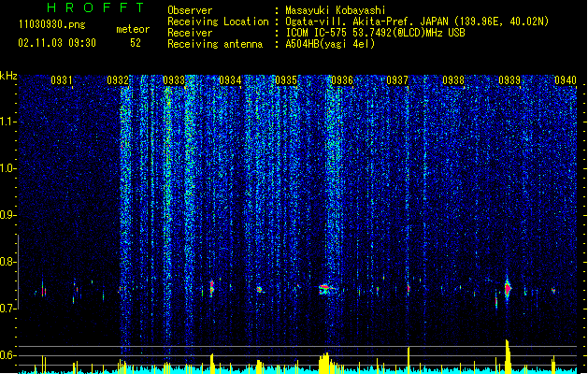Click the 1.0 kHz axis label
The height and width of the screenshot is (374, 588).
coord(8,168)
